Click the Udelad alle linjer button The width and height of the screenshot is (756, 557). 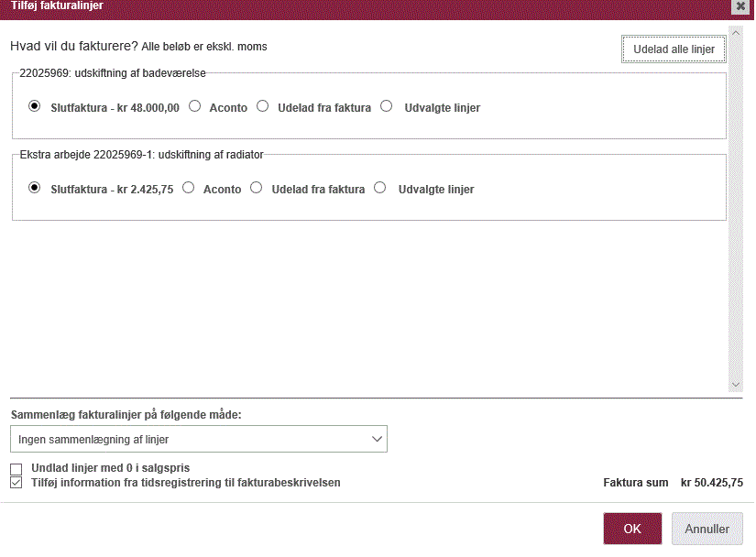tap(674, 49)
